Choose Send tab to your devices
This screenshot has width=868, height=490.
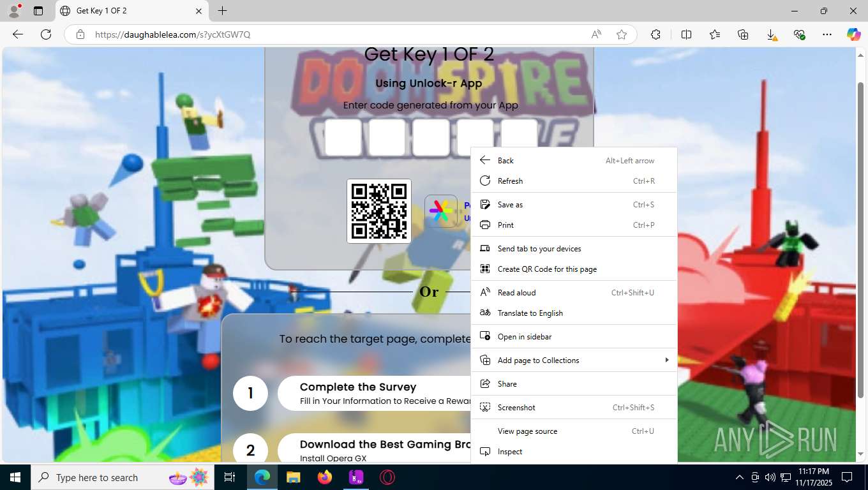(574, 249)
